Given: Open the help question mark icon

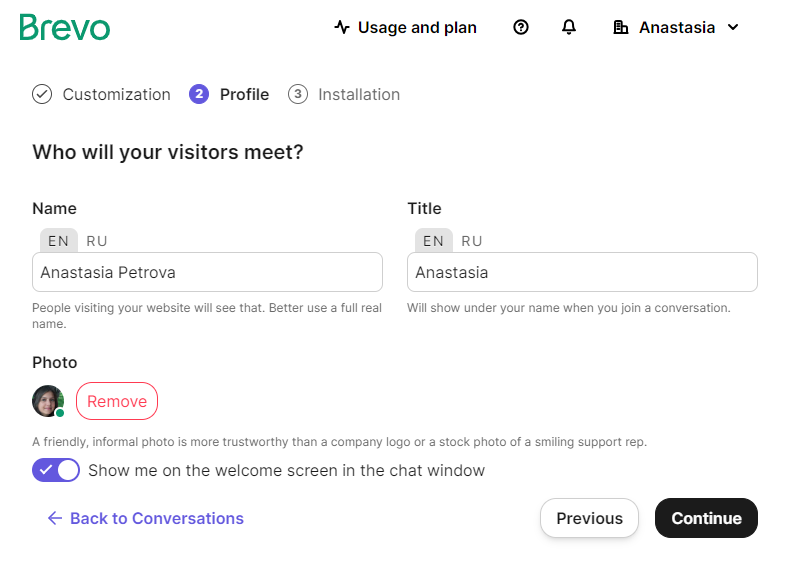Looking at the screenshot, I should click(x=521, y=27).
